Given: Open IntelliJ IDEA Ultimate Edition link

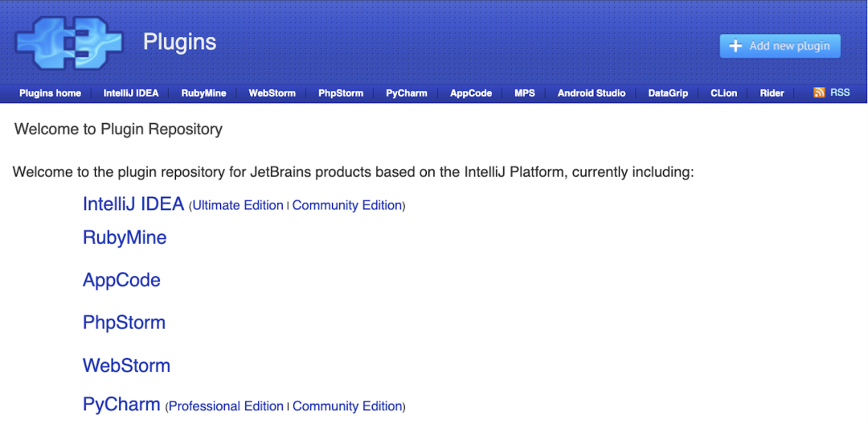Looking at the screenshot, I should pos(237,206).
